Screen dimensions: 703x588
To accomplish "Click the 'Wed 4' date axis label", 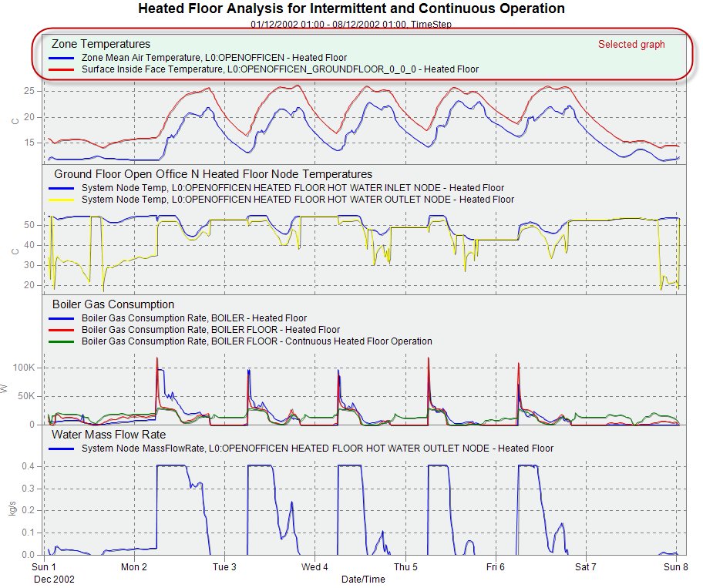I will [314, 567].
